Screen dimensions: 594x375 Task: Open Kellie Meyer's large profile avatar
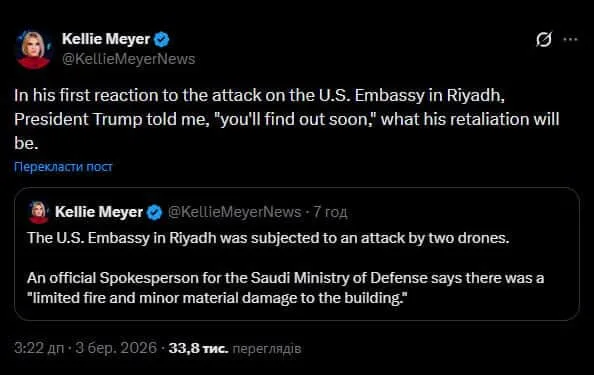click(x=33, y=49)
